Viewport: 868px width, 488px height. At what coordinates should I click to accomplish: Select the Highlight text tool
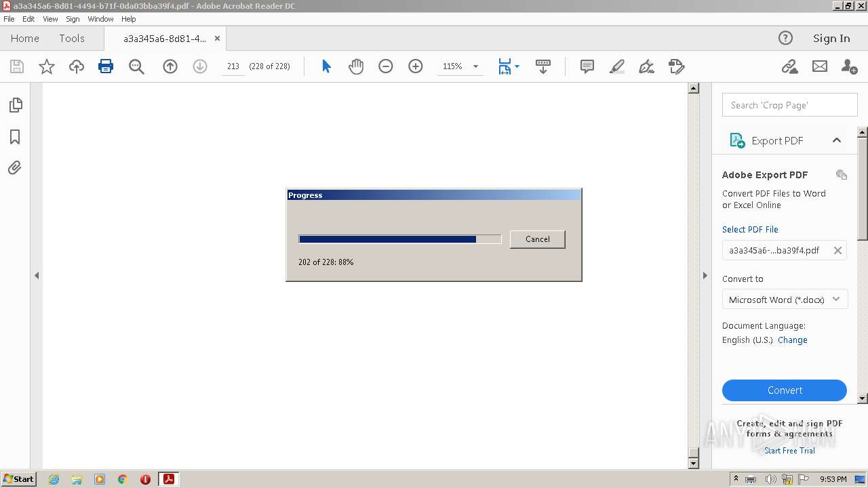(617, 66)
